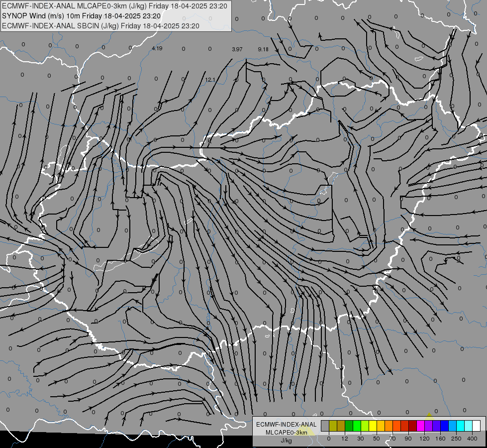Click the legend tick label 90
The width and height of the screenshot is (487, 448).
(x=408, y=439)
